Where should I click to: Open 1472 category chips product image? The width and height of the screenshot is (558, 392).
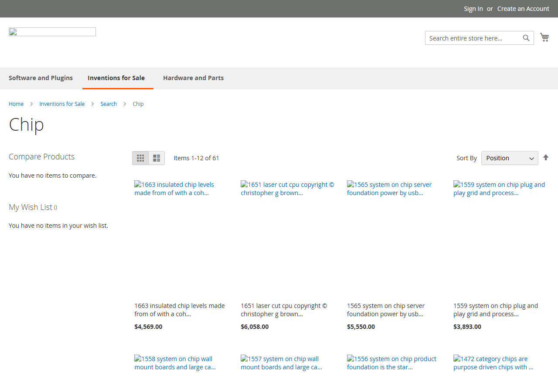493,363
